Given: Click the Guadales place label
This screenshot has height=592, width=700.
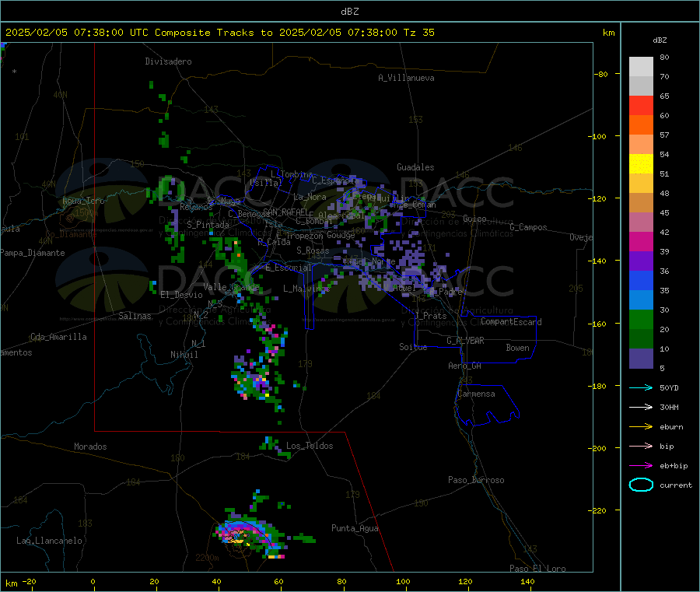Looking at the screenshot, I should (415, 167).
